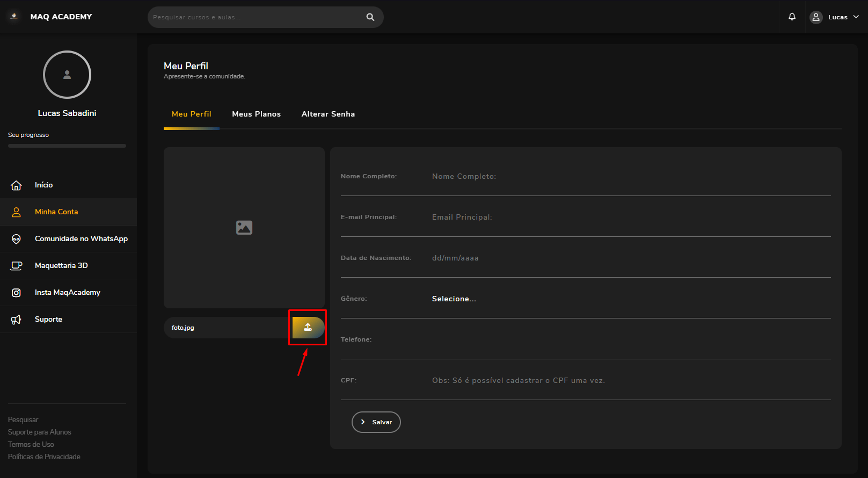Expand the Lucas user menu

[x=835, y=17]
